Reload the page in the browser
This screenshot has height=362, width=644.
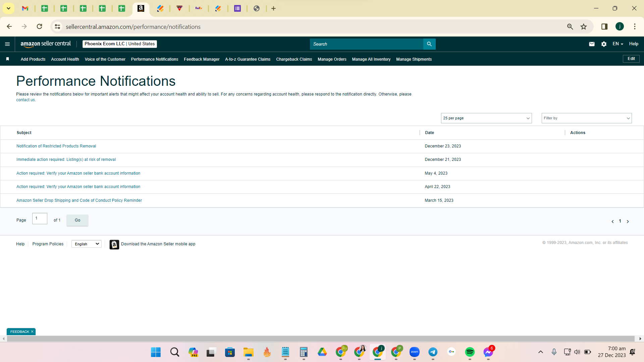click(x=40, y=26)
